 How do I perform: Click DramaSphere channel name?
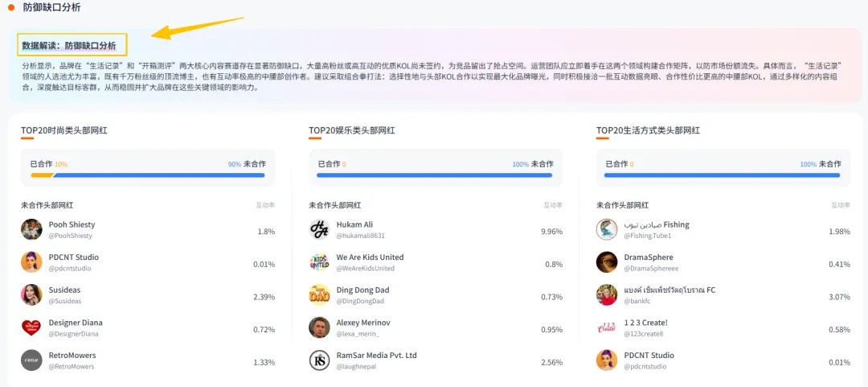pos(649,257)
